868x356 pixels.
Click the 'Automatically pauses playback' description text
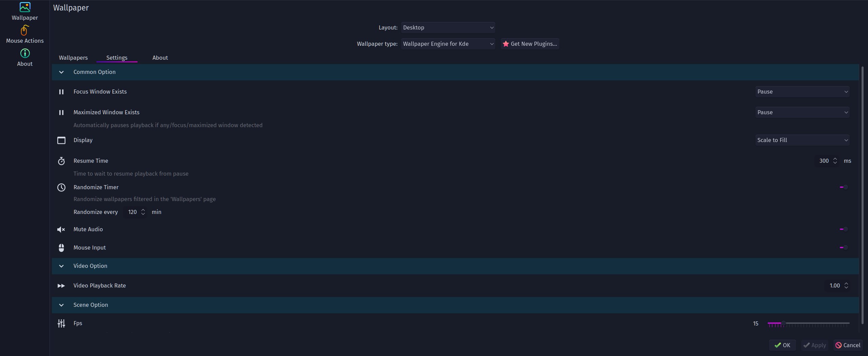pyautogui.click(x=168, y=125)
